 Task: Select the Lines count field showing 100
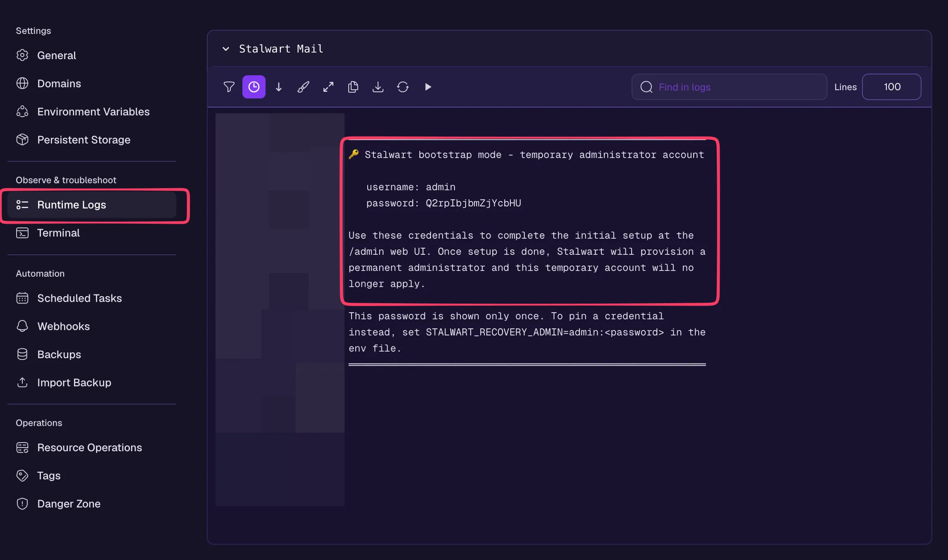(891, 87)
